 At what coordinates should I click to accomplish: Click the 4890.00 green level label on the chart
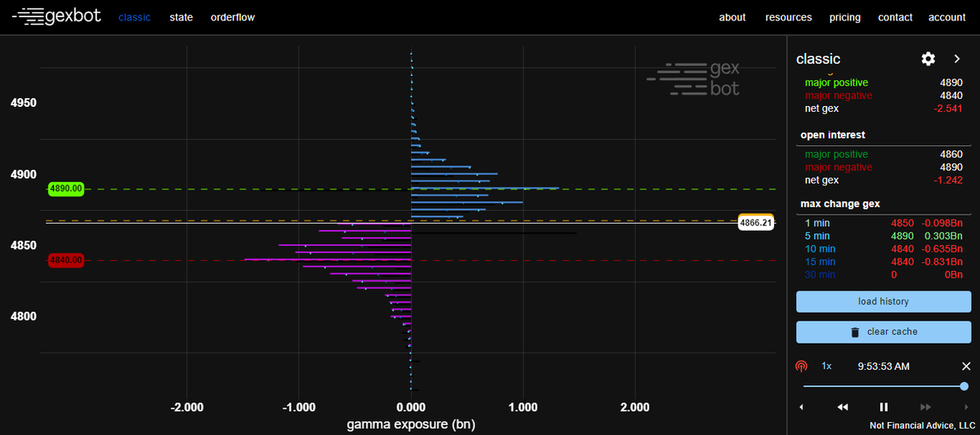click(66, 189)
